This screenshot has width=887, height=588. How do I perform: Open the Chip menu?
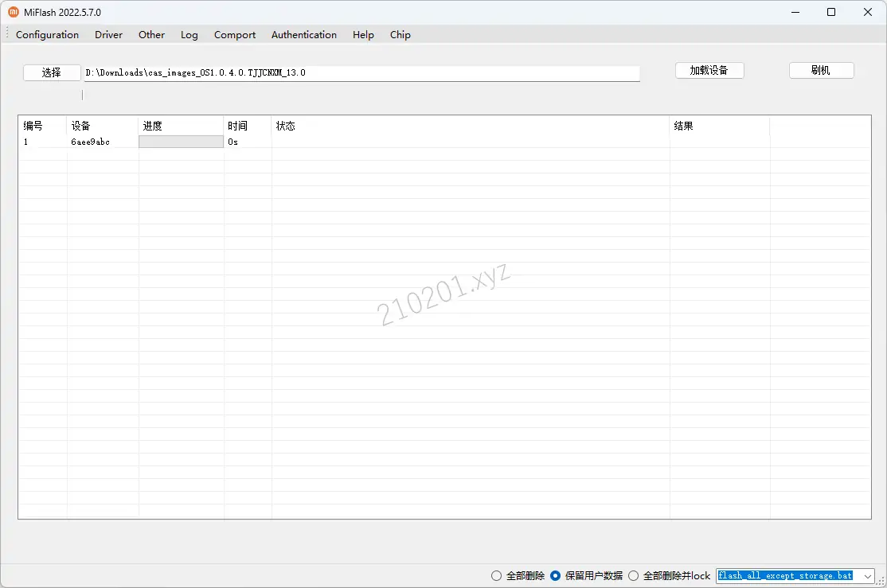pos(400,34)
